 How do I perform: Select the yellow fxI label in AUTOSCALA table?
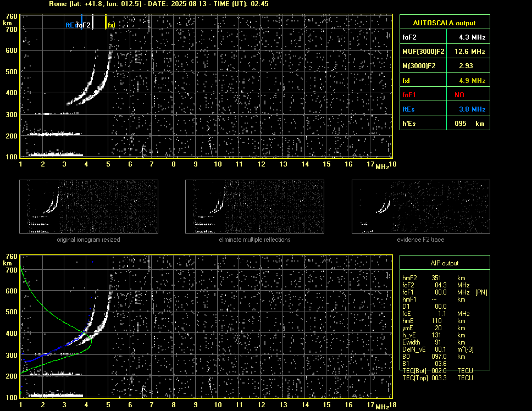click(x=406, y=81)
